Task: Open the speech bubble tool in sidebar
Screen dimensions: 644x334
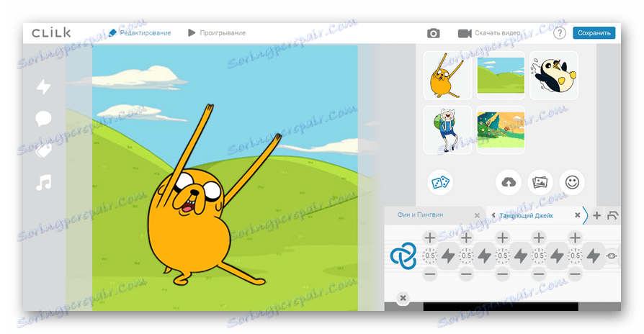Action: pos(43,119)
